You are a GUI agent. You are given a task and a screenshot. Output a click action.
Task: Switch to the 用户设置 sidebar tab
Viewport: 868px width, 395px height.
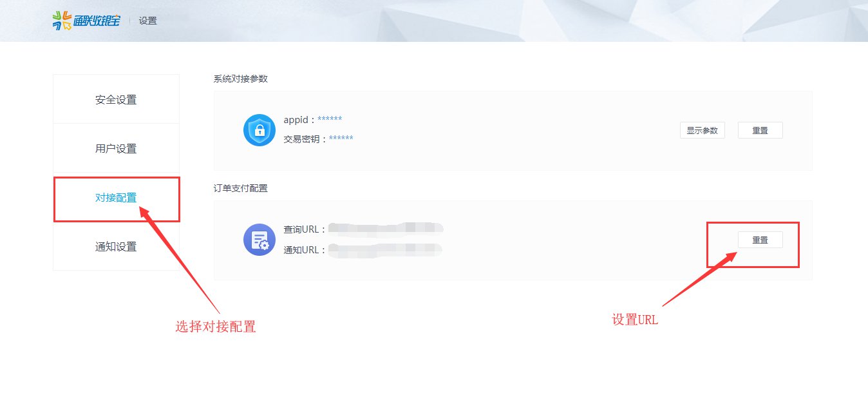pos(116,148)
